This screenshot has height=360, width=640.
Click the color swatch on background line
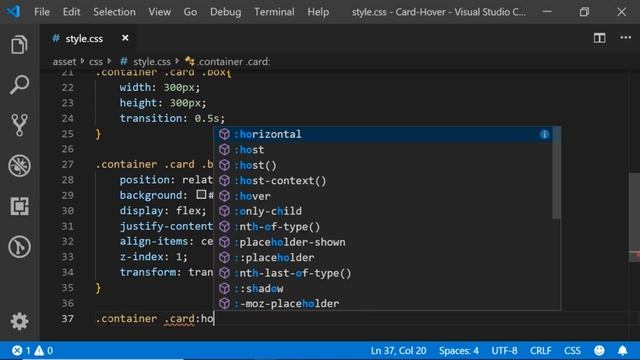tap(201, 195)
